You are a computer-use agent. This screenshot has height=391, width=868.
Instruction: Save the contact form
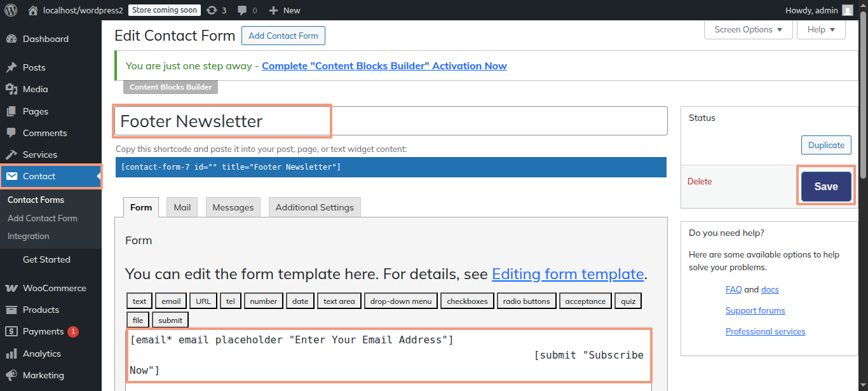[x=826, y=186]
